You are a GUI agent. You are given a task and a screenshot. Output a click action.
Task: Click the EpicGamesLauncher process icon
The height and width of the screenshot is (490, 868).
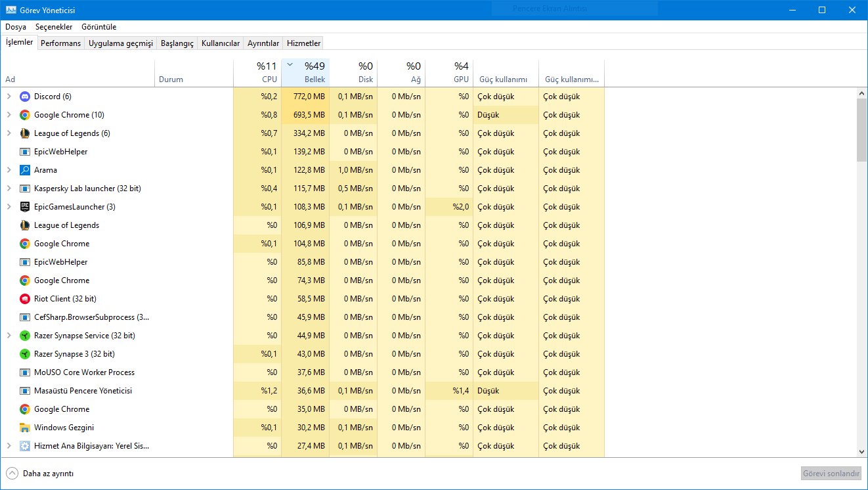25,207
